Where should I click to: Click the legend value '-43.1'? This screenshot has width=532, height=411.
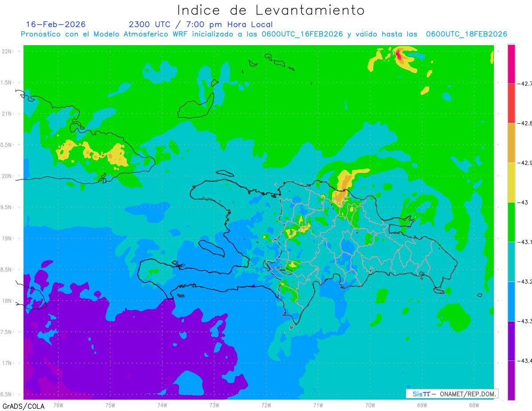pyautogui.click(x=524, y=242)
